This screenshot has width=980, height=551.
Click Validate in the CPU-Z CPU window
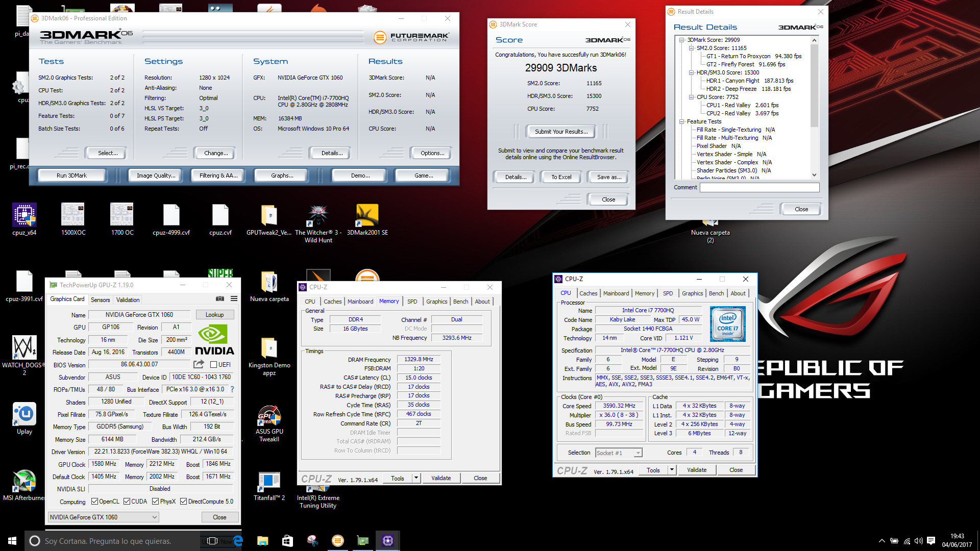point(697,470)
